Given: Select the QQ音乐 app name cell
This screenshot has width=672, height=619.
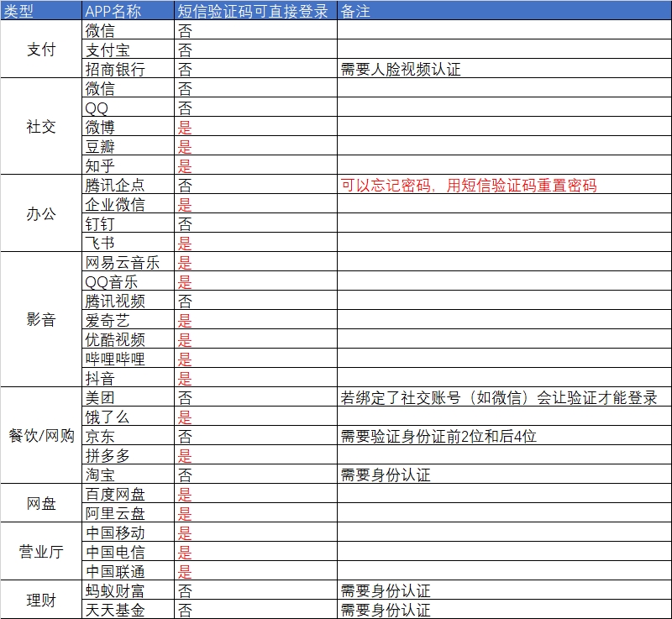Looking at the screenshot, I should click(129, 281).
